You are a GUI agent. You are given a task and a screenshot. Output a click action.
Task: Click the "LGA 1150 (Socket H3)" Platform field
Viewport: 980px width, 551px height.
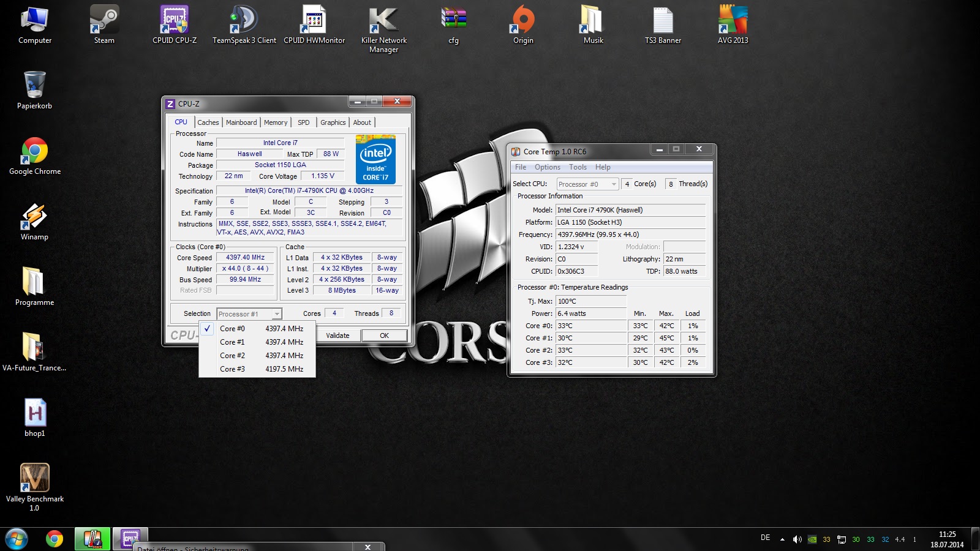(x=631, y=222)
